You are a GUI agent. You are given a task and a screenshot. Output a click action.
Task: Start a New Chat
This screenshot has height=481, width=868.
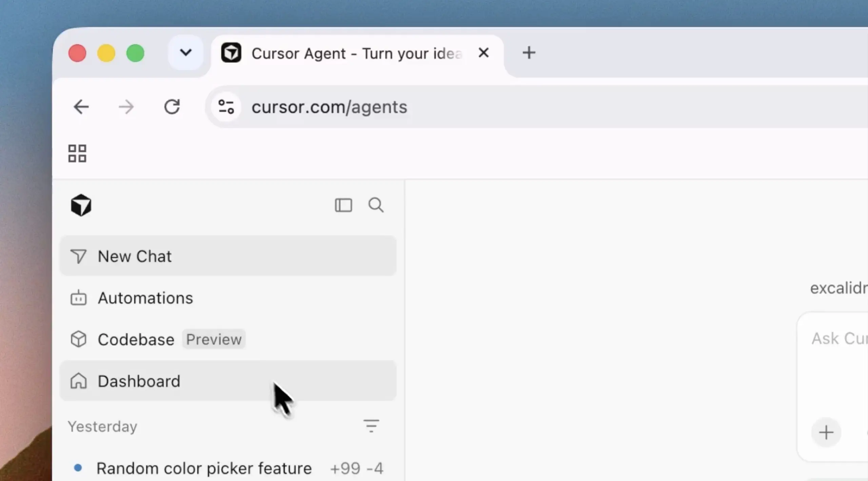tap(228, 256)
